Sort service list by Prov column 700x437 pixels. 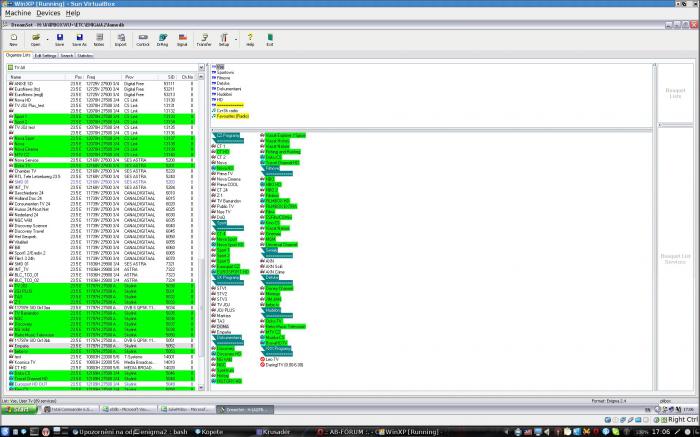pyautogui.click(x=141, y=77)
